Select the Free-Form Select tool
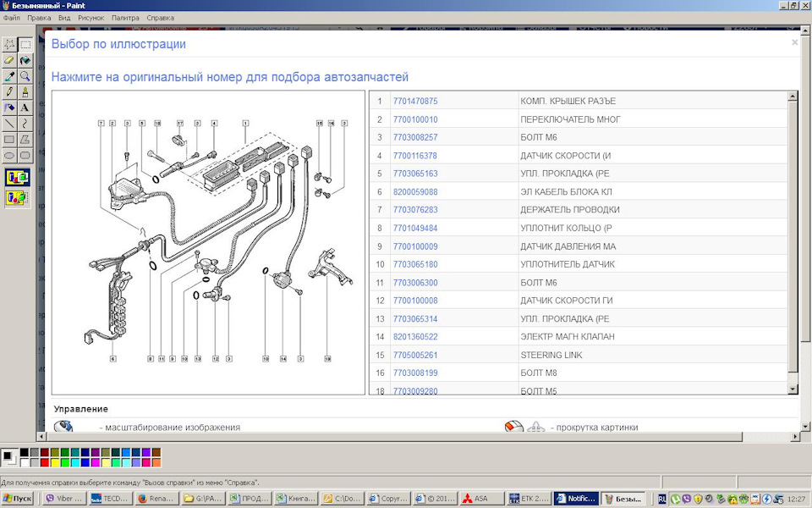 pyautogui.click(x=8, y=45)
